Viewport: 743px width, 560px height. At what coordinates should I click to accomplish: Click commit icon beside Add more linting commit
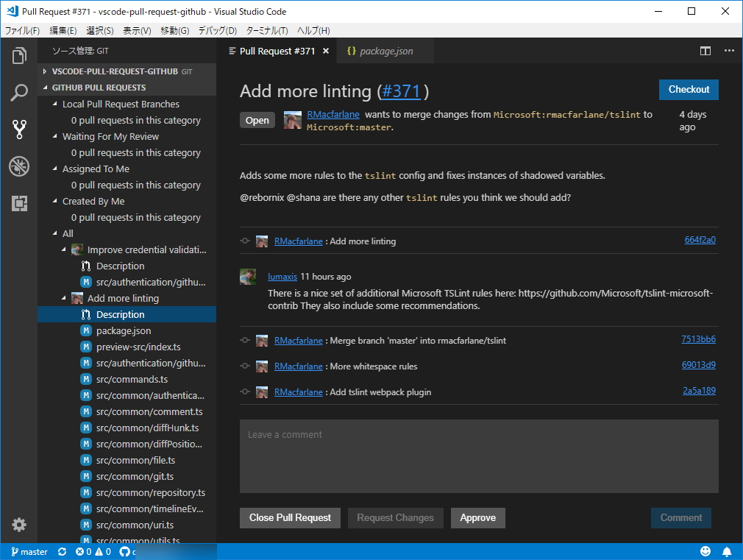[x=245, y=241]
